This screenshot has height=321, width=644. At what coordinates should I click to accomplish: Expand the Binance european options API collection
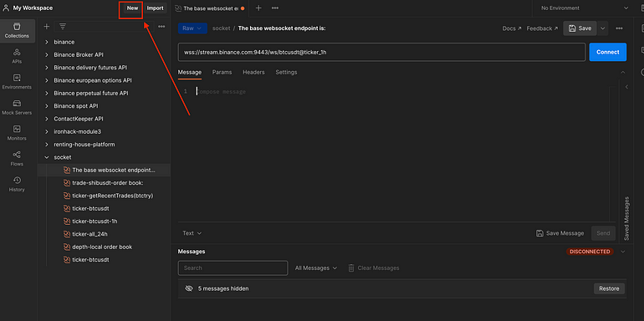46,80
